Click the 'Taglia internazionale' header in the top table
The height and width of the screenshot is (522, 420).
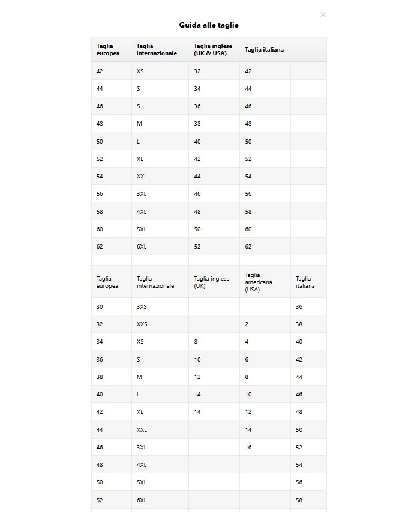point(157,50)
